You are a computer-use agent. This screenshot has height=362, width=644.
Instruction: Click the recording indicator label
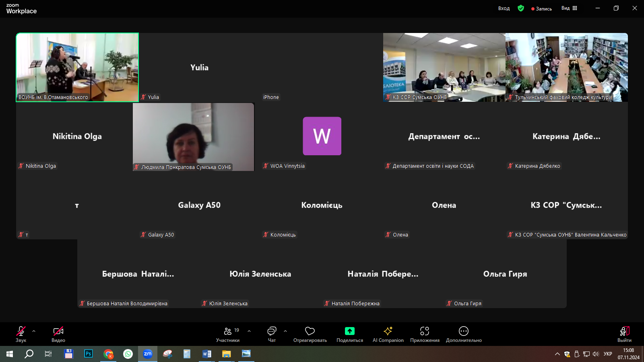[x=542, y=8]
